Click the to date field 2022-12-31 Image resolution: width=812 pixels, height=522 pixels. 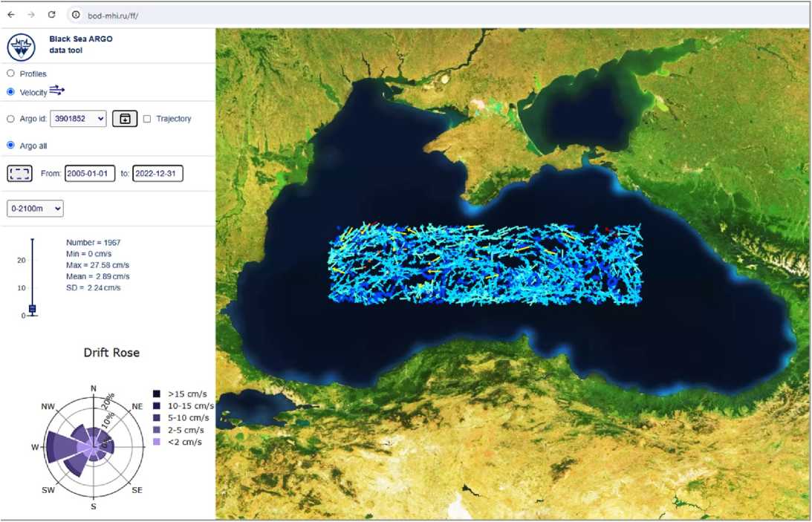pos(157,174)
